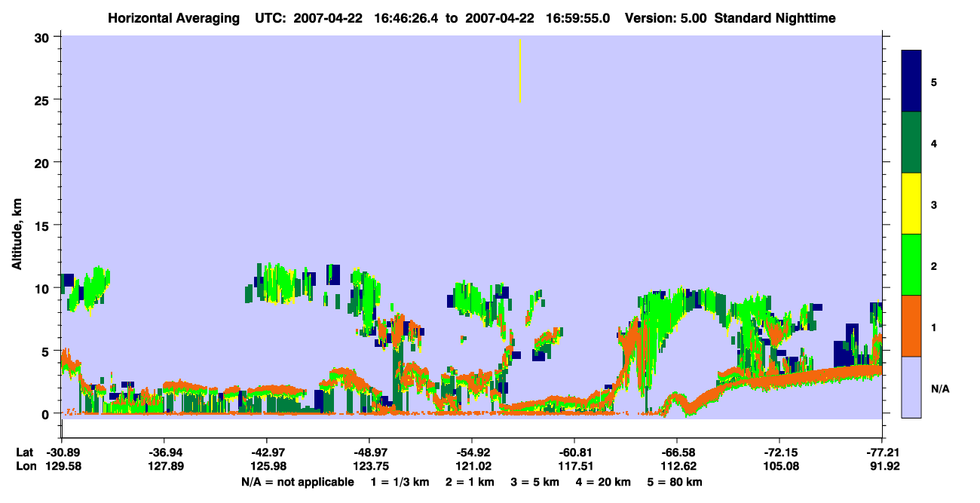Click the colorbar label '4'
The width and height of the screenshot is (980, 503).
click(934, 143)
